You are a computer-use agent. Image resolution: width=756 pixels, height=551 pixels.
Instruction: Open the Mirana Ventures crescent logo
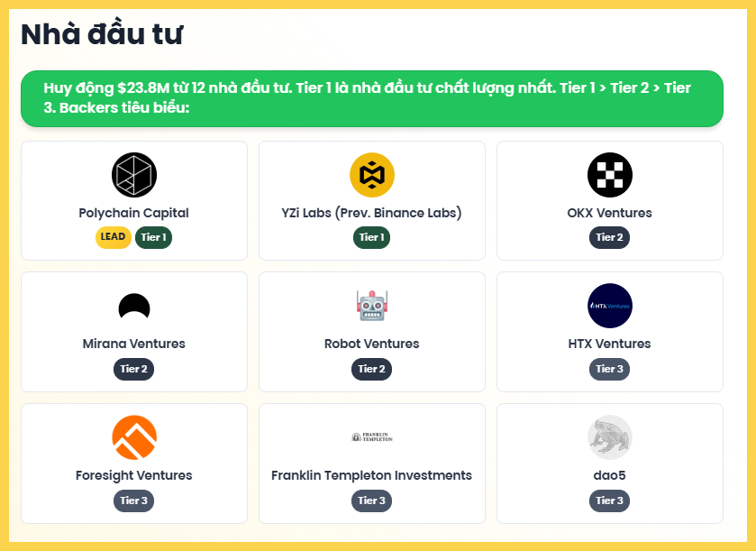(x=133, y=306)
